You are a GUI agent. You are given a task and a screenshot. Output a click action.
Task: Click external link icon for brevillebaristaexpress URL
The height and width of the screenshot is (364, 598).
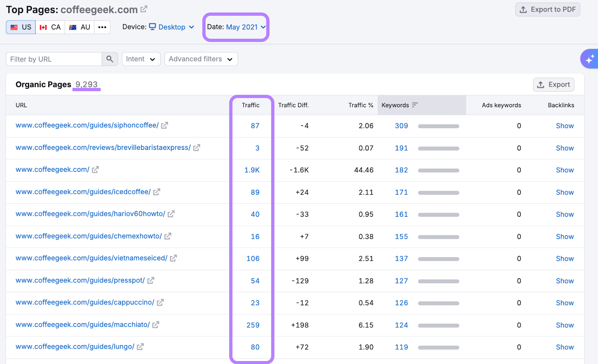pyautogui.click(x=197, y=148)
